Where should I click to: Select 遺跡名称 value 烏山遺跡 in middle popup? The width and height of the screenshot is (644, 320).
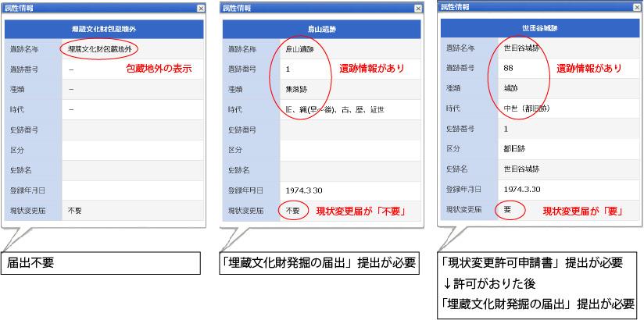tap(299, 49)
